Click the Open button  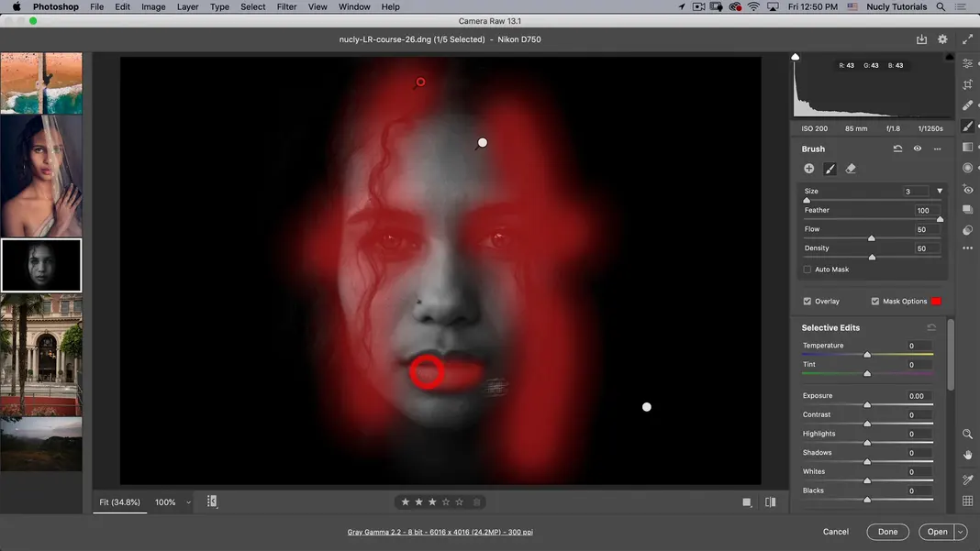[937, 532]
